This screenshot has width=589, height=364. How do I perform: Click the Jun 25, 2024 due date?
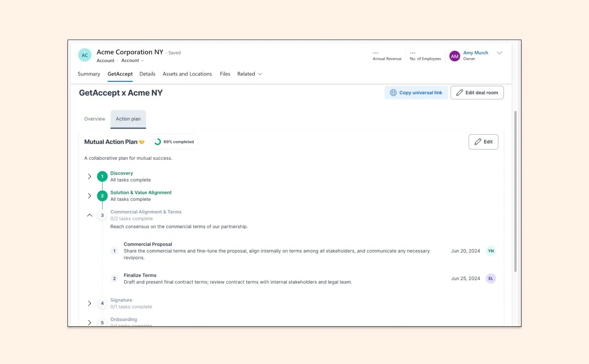[465, 278]
